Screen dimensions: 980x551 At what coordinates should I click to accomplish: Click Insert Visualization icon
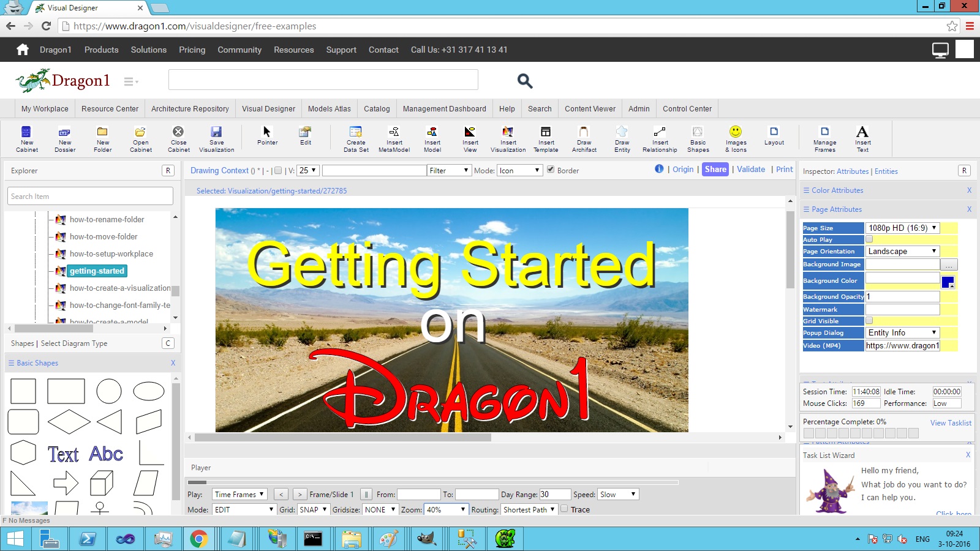tap(508, 138)
